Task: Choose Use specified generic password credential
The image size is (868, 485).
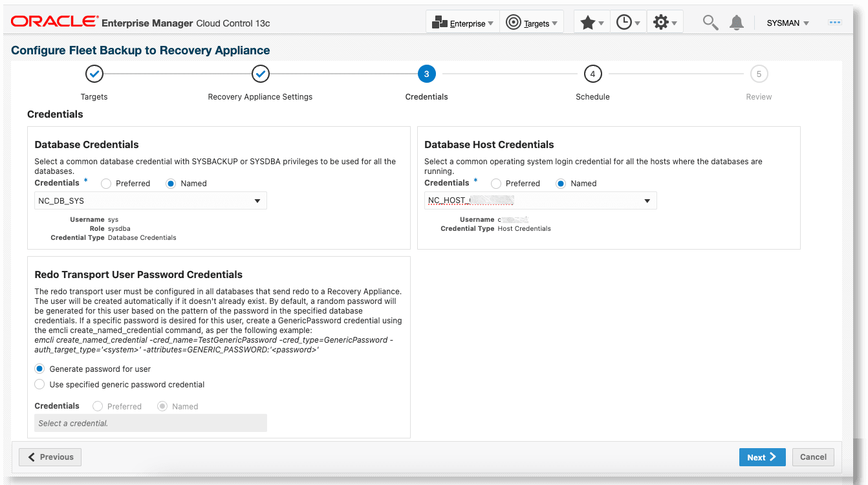Action: pyautogui.click(x=39, y=384)
